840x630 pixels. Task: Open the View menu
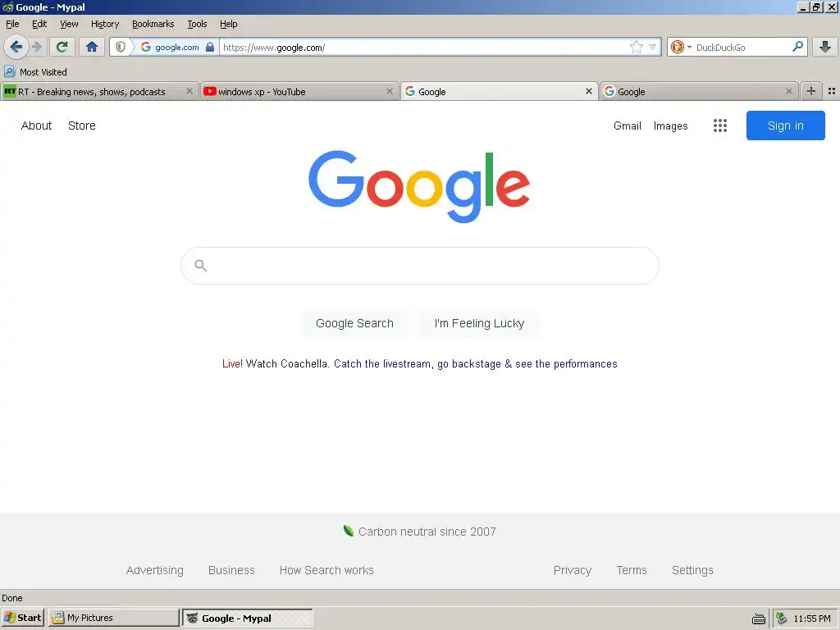[x=69, y=24]
